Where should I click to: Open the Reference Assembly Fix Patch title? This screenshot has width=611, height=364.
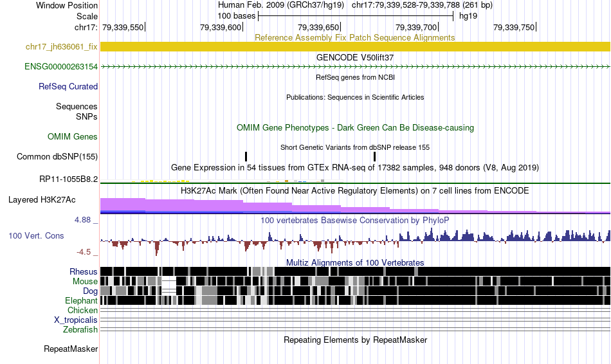(354, 37)
